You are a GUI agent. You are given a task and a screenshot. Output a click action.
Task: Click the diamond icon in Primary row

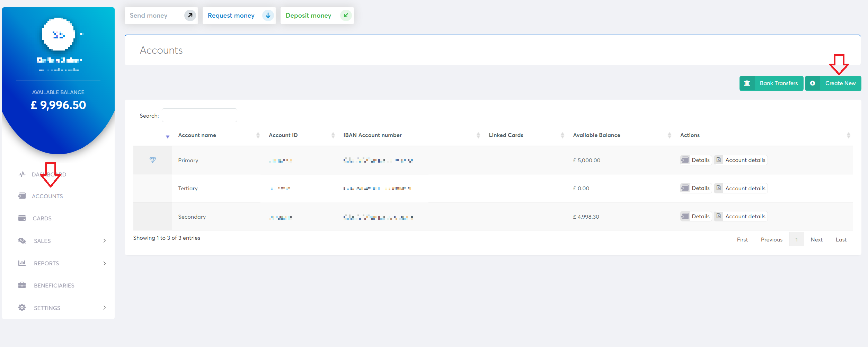click(x=153, y=160)
